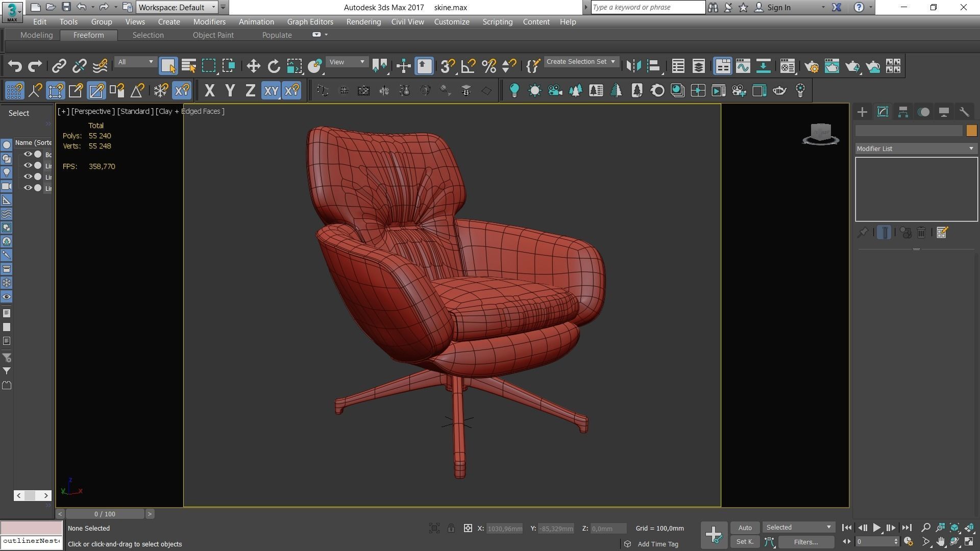Click the Bind to Space Warp icon
This screenshot has width=980, height=551.
tap(100, 66)
